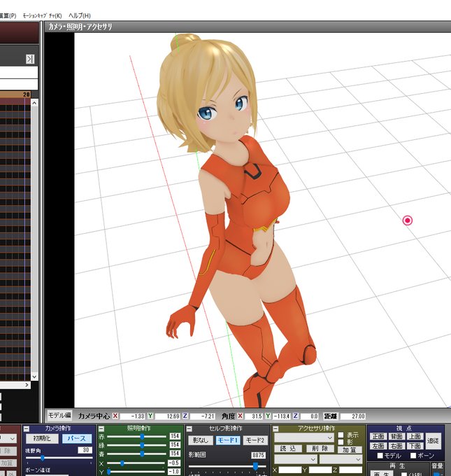Adjust the 緑 (green) light slider
The width and height of the screenshot is (451, 476).
click(142, 445)
